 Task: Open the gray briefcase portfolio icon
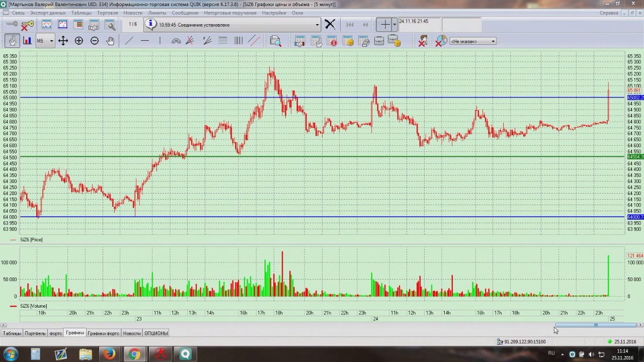tap(379, 41)
